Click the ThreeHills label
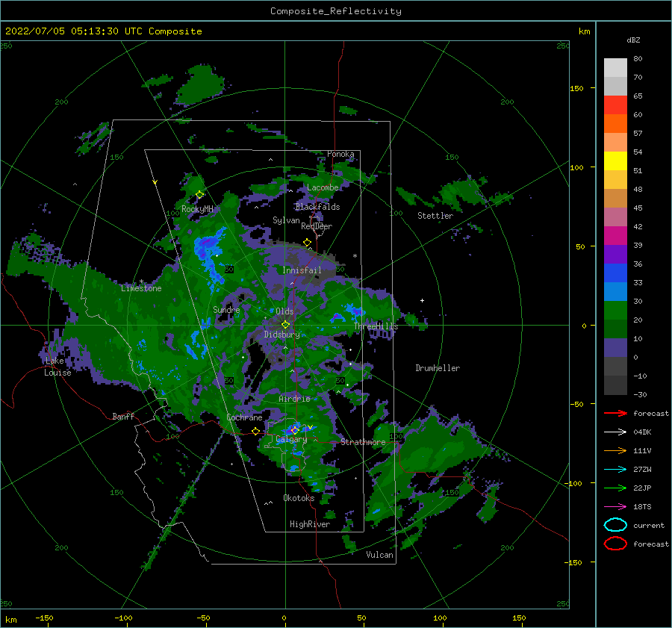The image size is (672, 628). pos(376,326)
